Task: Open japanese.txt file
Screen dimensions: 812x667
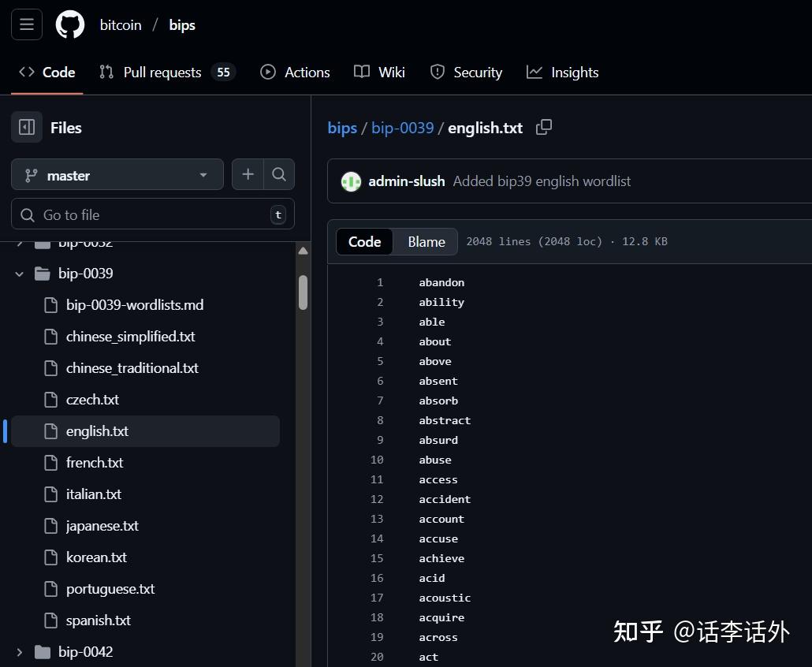Action: pos(102,526)
